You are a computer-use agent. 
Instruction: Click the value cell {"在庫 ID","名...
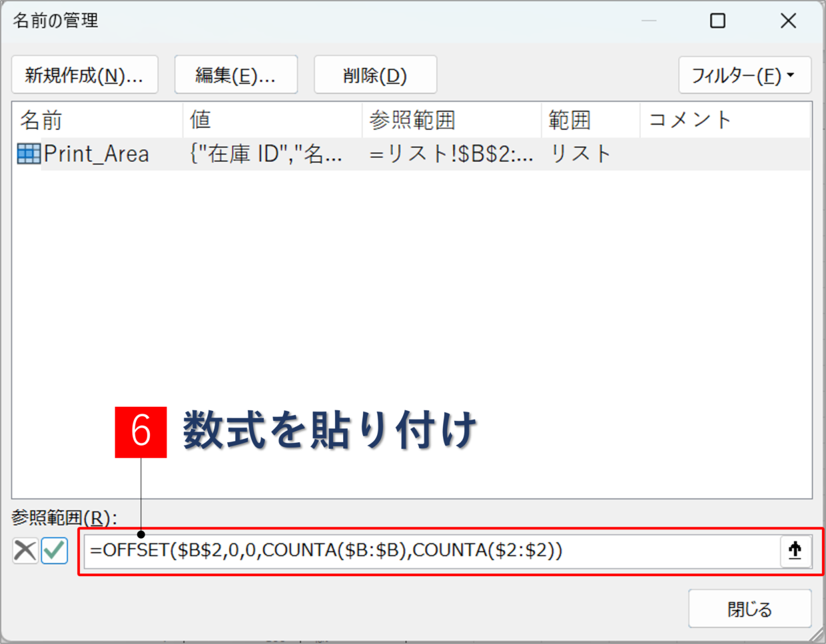(x=266, y=154)
